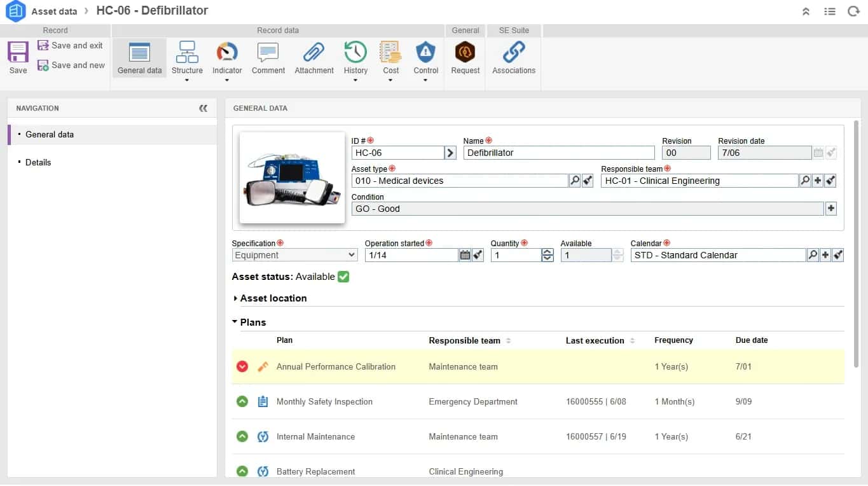
Task: Click Asset data breadcrumb
Action: click(x=54, y=11)
